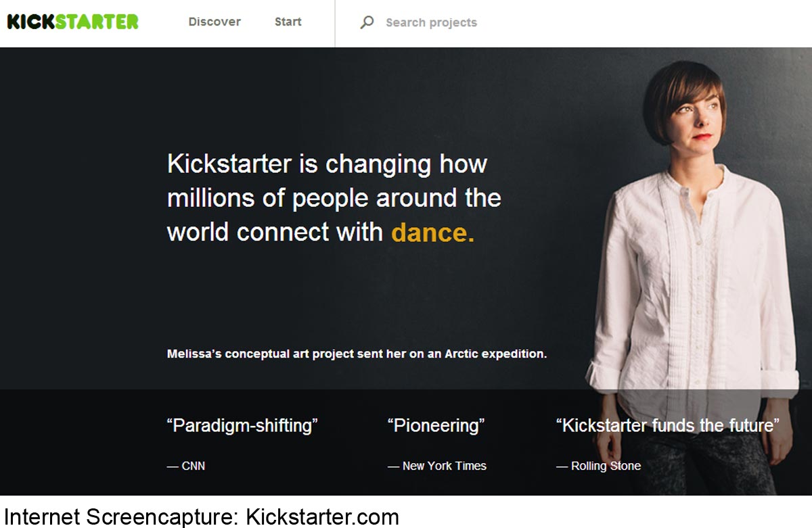
Task: Open the Discover menu item
Action: [x=215, y=22]
